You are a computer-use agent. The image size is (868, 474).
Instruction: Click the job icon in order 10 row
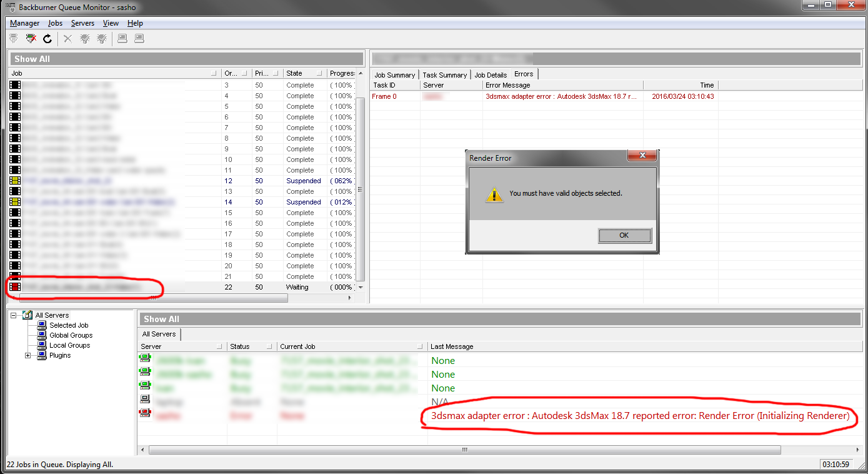tap(15, 159)
